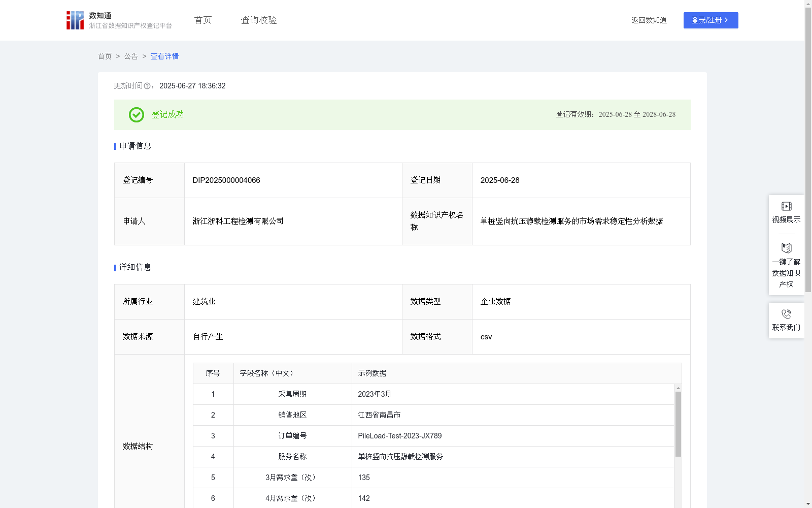Click the 数知通 platform logo
This screenshot has width=812, height=508.
tap(75, 20)
